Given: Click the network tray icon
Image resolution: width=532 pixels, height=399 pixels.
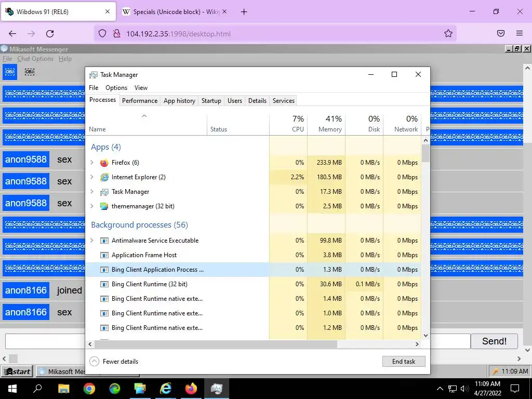Looking at the screenshot, I should coord(453,389).
